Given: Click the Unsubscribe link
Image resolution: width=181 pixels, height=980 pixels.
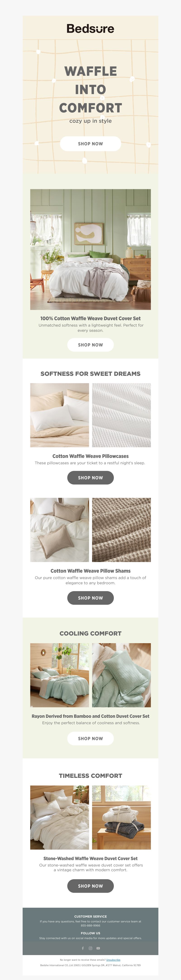Looking at the screenshot, I should (113, 960).
